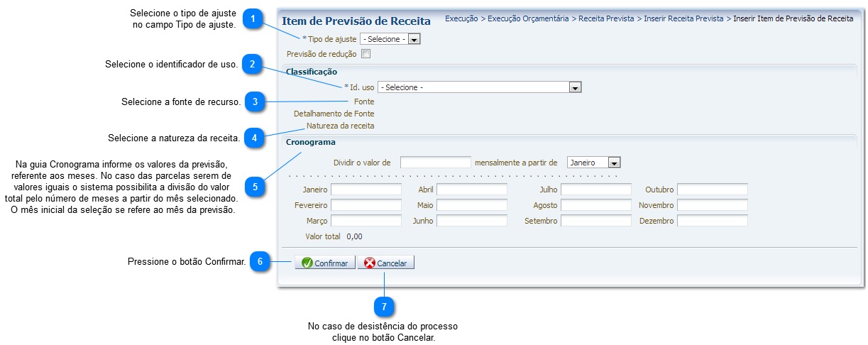Go to Execução Orçamentária in breadcrumb
This screenshot has width=868, height=345.
coord(528,19)
